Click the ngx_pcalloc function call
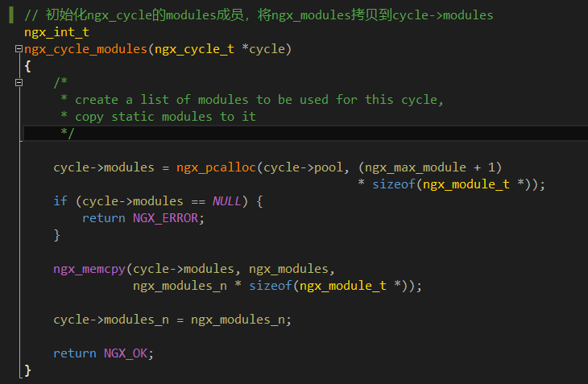The image size is (588, 384). click(216, 167)
